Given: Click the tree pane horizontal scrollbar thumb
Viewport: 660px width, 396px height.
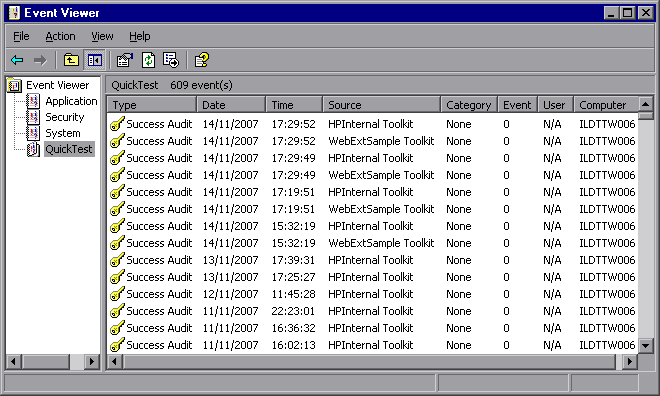Looking at the screenshot, I should click(x=45, y=361).
